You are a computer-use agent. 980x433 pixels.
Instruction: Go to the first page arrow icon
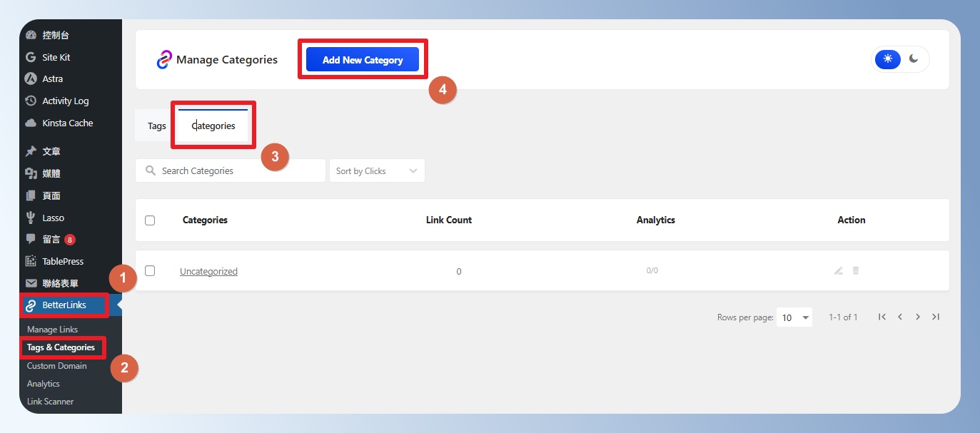coord(882,317)
